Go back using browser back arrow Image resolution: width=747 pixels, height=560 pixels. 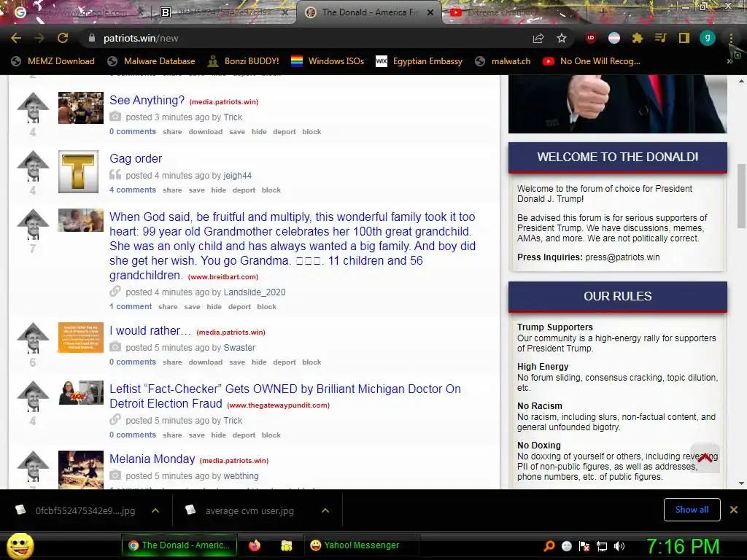coord(16,38)
